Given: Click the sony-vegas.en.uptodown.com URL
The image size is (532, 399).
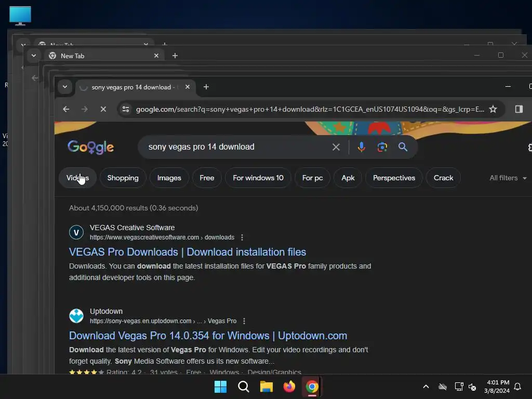Looking at the screenshot, I should click(x=163, y=321).
